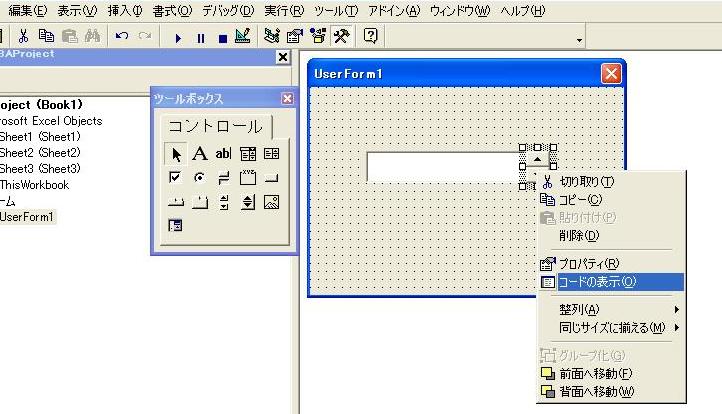Click the white text box on UserForm1

[440, 166]
